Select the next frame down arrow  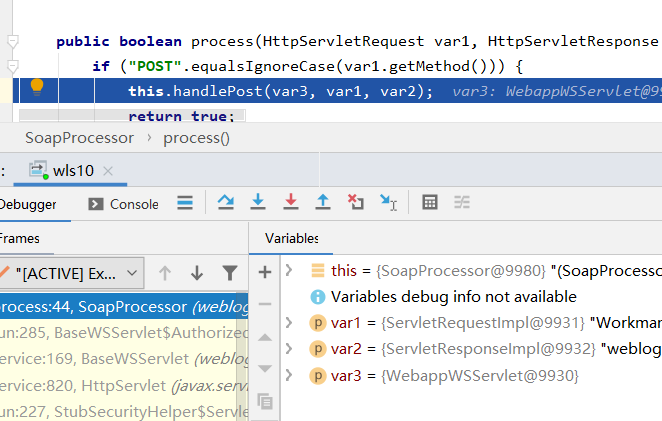(197, 273)
